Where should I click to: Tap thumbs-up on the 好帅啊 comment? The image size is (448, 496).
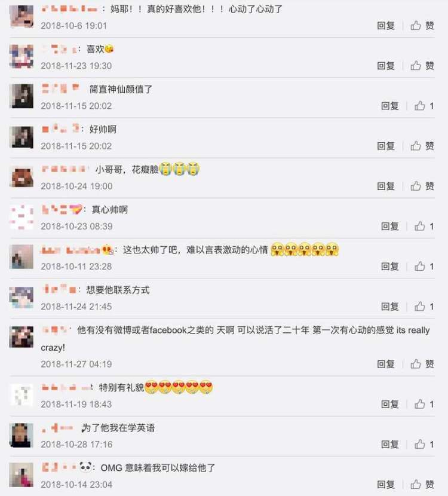[422, 146]
